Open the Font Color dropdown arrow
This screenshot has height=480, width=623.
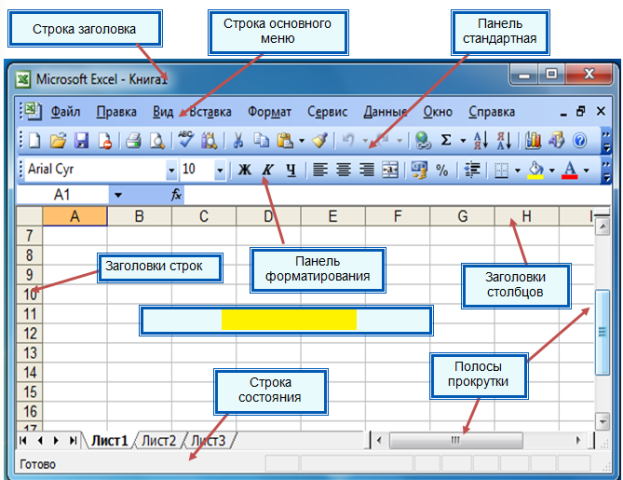[586, 170]
